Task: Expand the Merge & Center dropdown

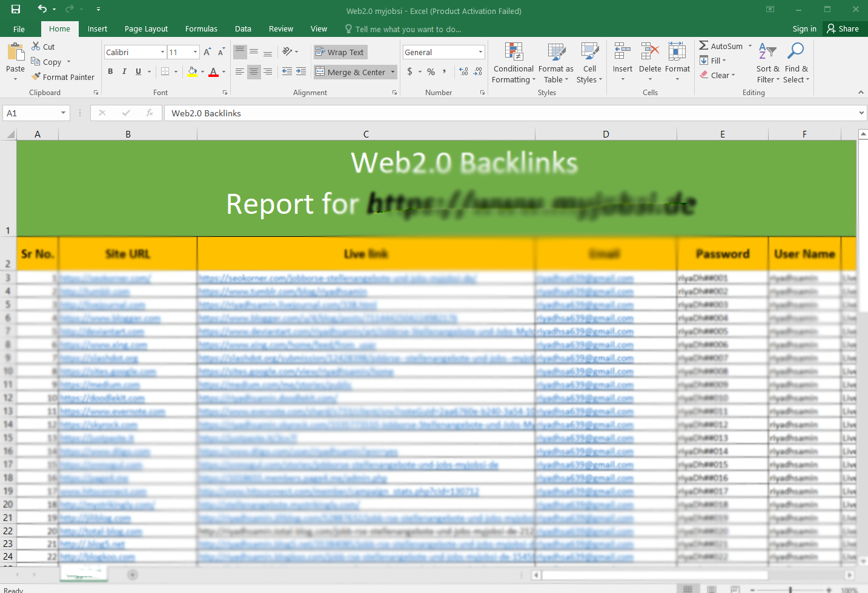Action: coord(394,71)
